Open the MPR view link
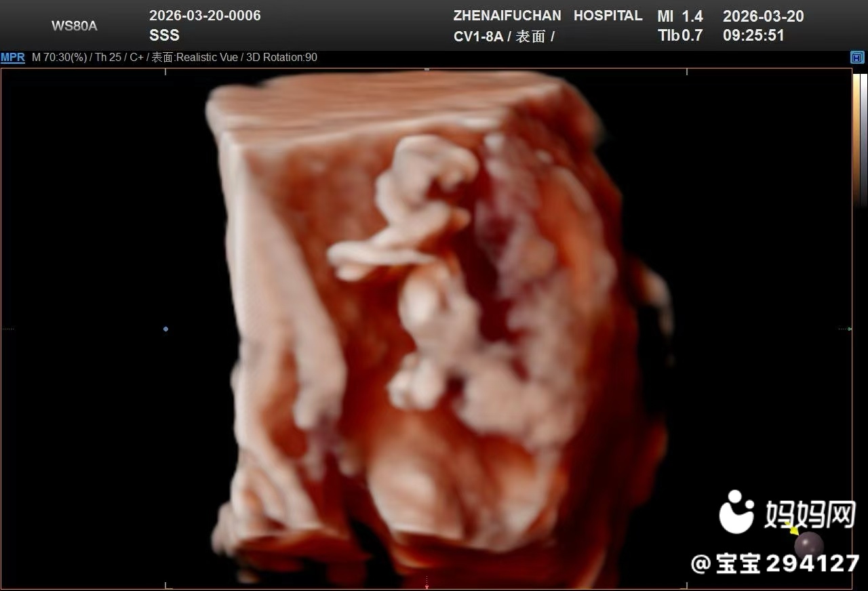Image resolution: width=868 pixels, height=591 pixels. point(12,58)
